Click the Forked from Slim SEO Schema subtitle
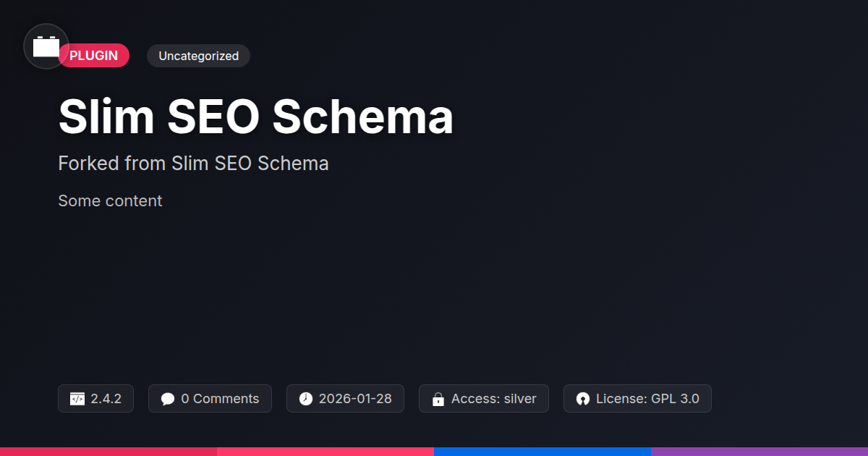868x456 pixels. (x=193, y=164)
